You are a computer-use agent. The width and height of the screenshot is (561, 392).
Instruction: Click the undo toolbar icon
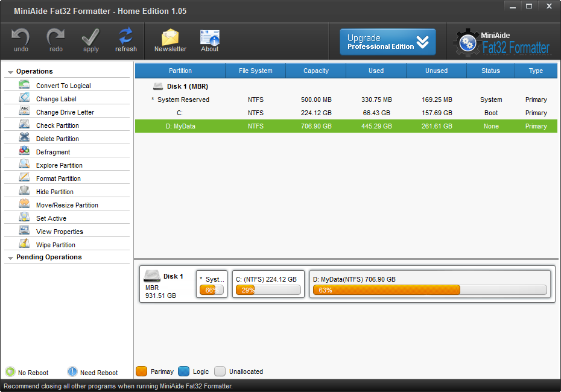pos(21,36)
